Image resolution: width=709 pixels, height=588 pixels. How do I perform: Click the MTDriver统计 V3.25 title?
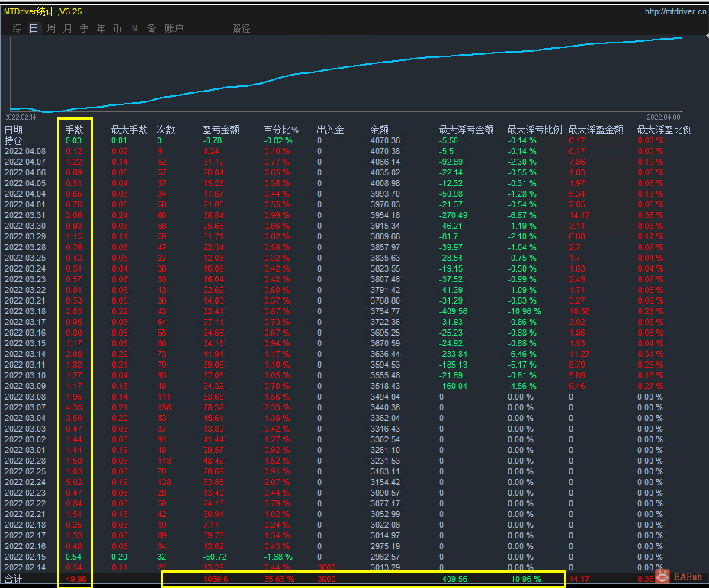point(43,11)
